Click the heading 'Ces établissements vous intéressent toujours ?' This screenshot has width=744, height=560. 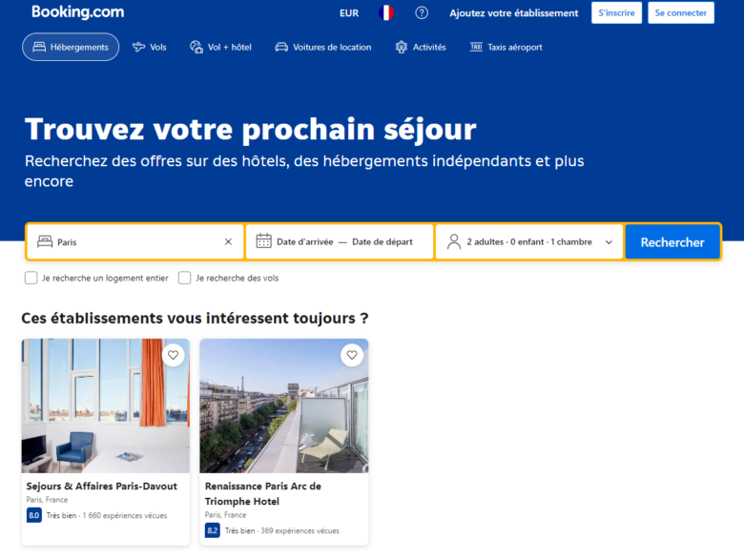[195, 318]
